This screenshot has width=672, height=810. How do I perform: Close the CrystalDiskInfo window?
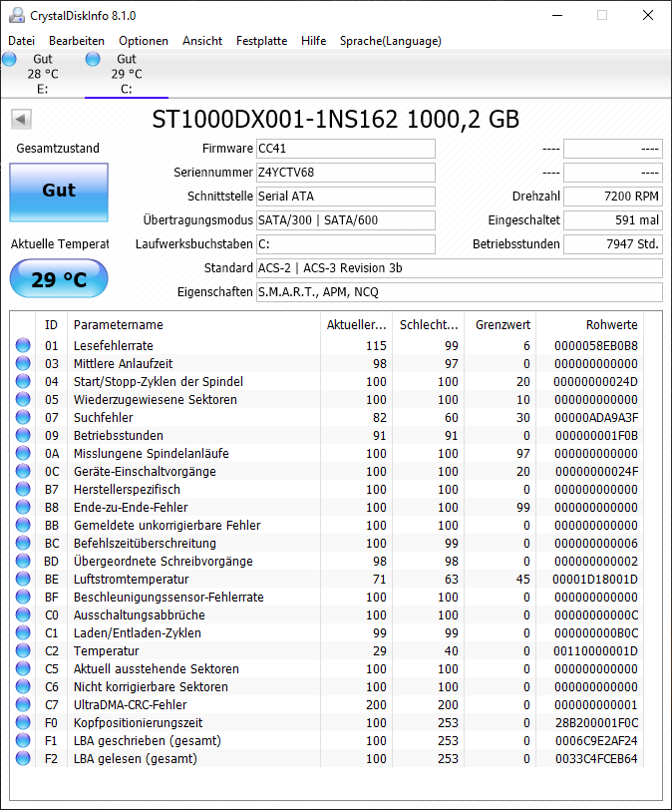coord(648,16)
